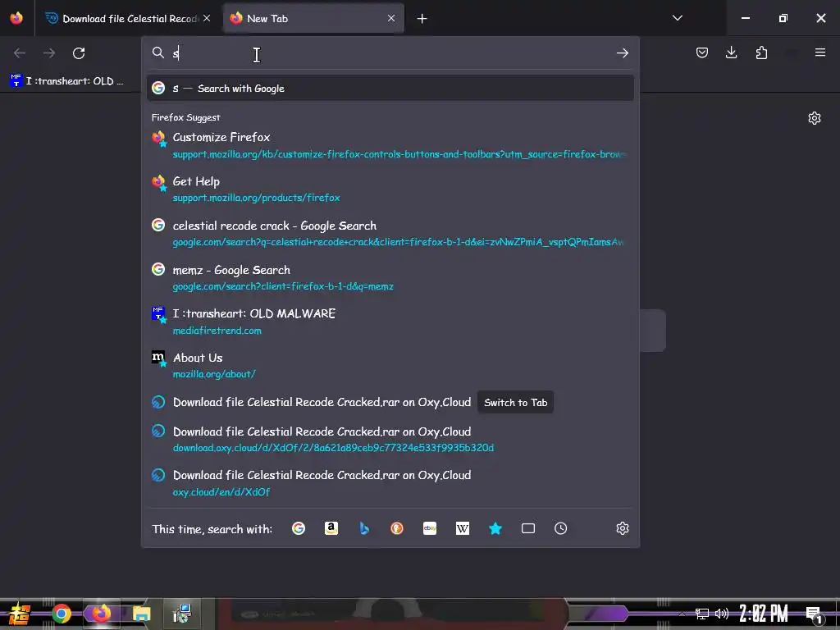Open the transheart OLD bookmark in toolbar
The height and width of the screenshot is (630, 840).
pyautogui.click(x=67, y=81)
